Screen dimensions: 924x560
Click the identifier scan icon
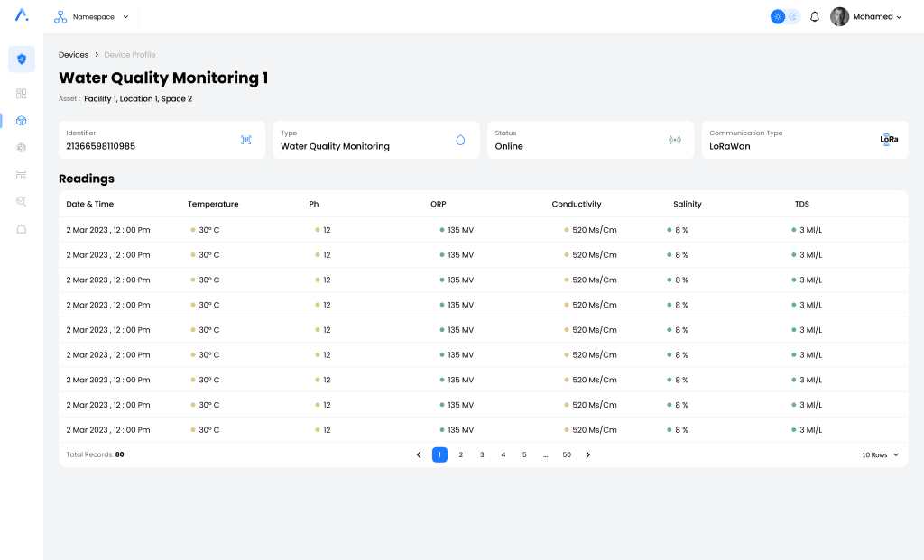[245, 140]
